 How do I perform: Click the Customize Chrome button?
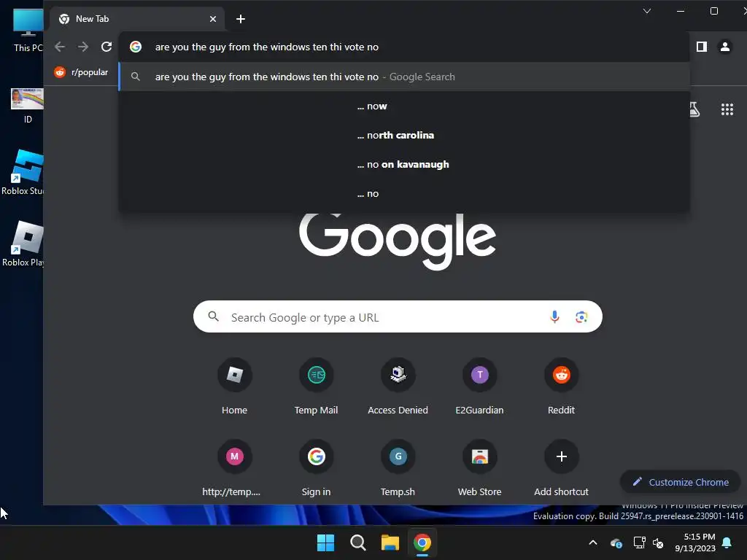681,482
